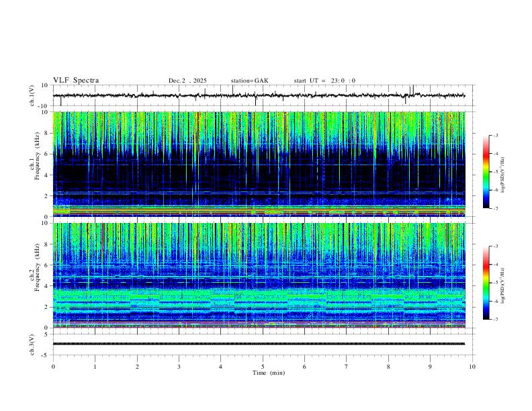The image size is (532, 411).
Task: Click the ch.1 "Frequency (kHz)" axis label
Action: coord(38,156)
